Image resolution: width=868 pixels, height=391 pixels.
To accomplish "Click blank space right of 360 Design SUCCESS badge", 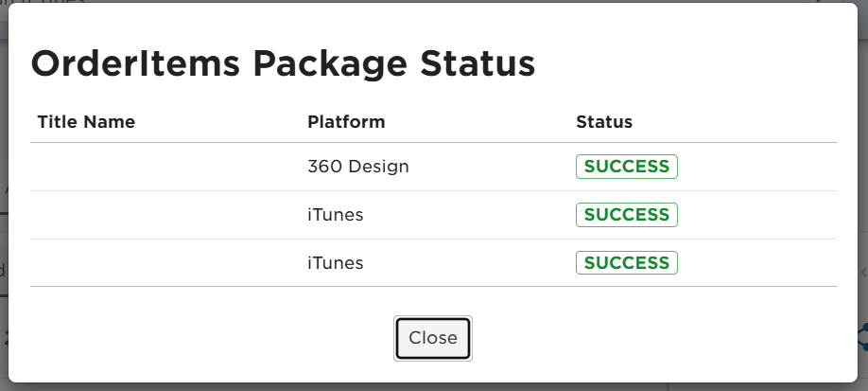I will tap(757, 167).
